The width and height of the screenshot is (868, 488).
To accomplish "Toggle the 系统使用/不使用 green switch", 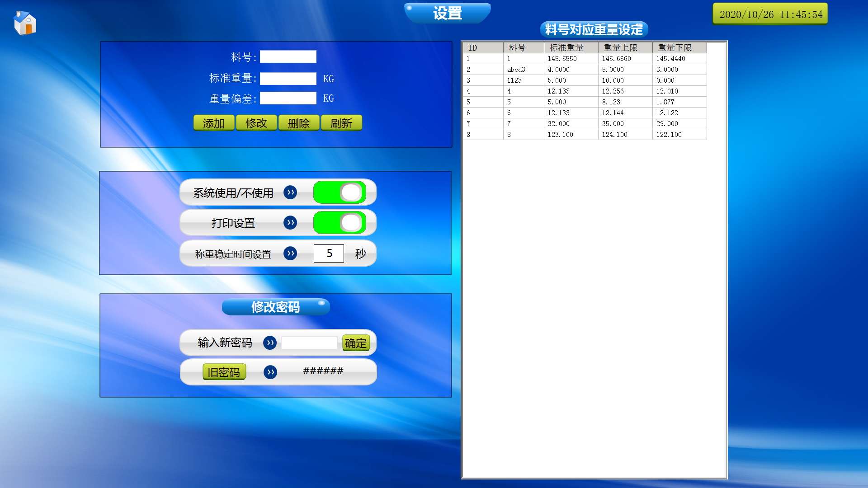I will (340, 192).
